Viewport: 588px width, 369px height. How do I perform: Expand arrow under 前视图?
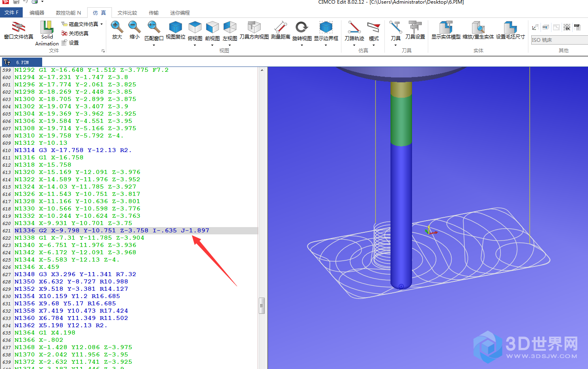click(212, 45)
